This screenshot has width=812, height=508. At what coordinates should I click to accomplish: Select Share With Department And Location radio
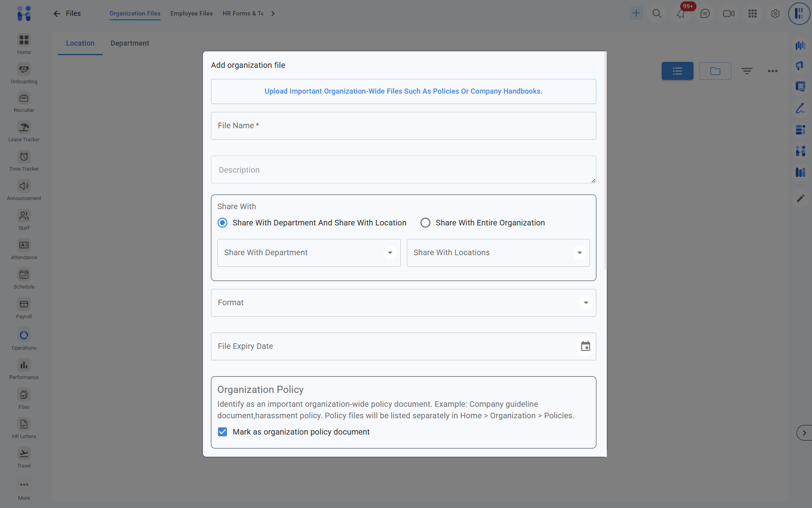point(222,223)
